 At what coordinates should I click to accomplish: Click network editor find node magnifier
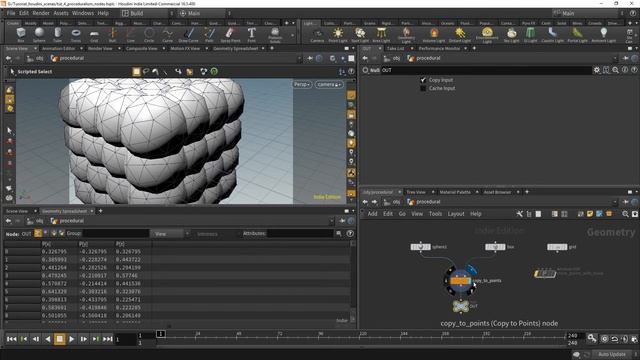pos(625,214)
